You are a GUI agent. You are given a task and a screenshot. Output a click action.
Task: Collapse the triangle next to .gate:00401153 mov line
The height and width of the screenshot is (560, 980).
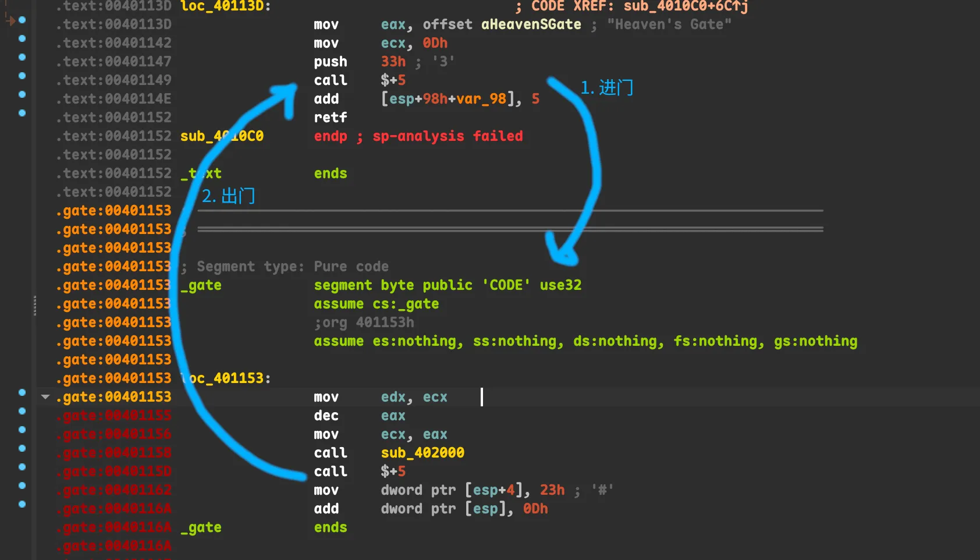[45, 397]
